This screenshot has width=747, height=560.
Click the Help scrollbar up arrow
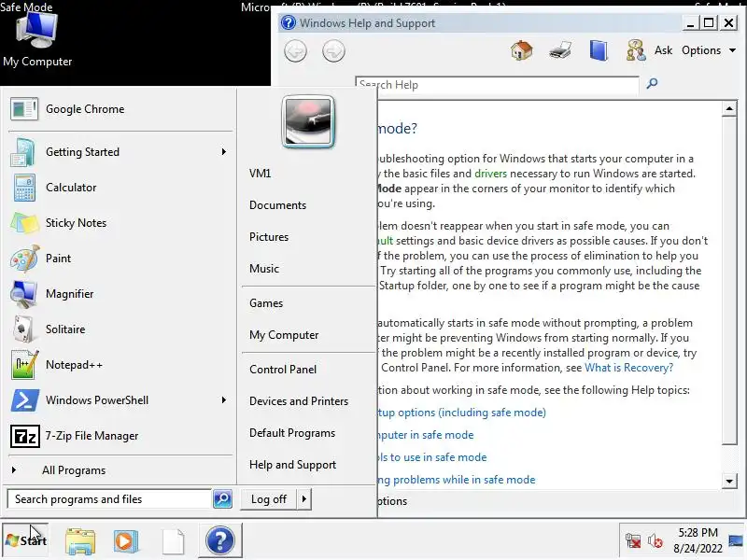click(x=729, y=108)
